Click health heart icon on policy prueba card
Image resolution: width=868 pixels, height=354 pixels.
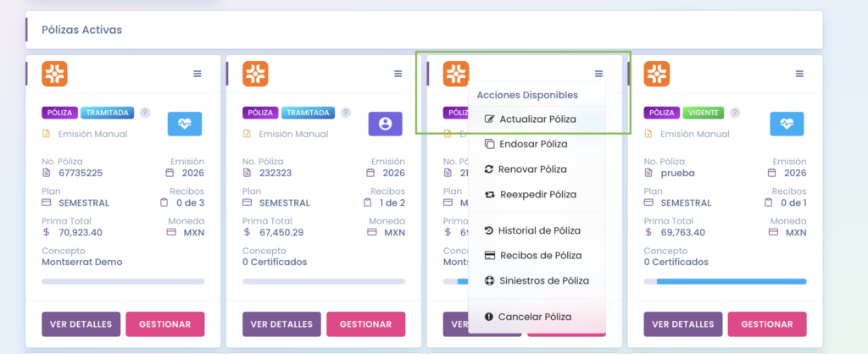click(x=787, y=124)
